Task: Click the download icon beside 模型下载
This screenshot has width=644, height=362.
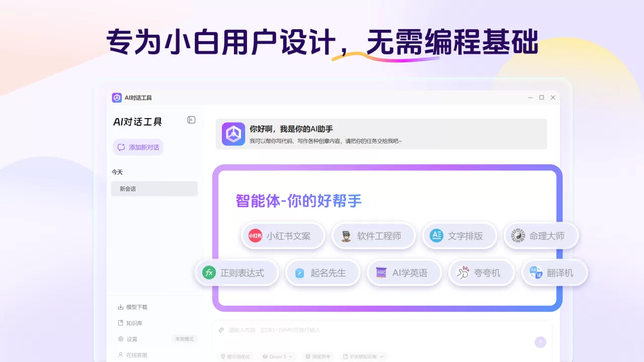Action: [x=121, y=307]
